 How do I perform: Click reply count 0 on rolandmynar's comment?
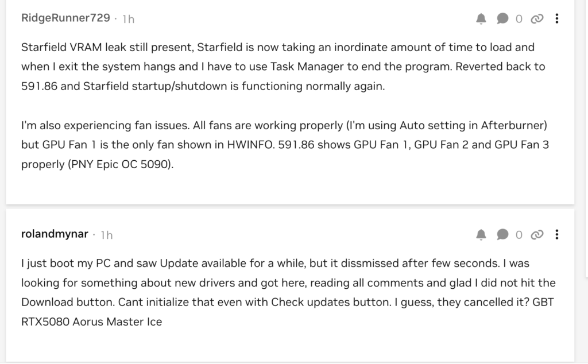tap(519, 234)
